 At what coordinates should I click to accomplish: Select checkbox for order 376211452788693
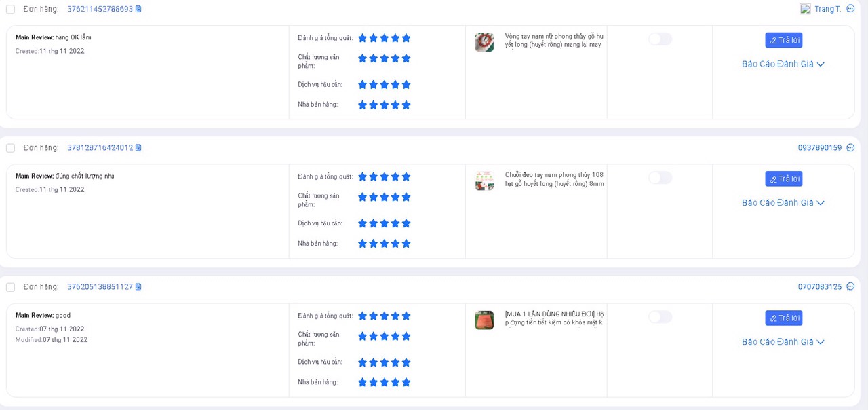(x=10, y=9)
